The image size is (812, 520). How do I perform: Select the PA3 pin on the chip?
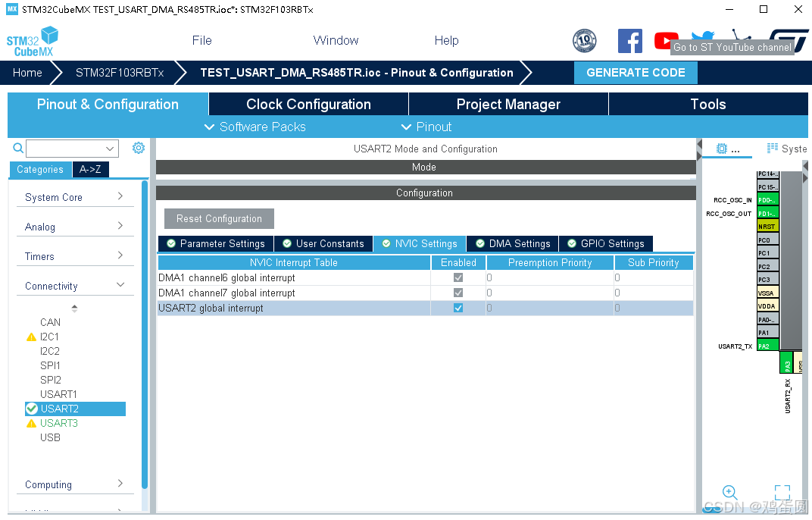(785, 362)
